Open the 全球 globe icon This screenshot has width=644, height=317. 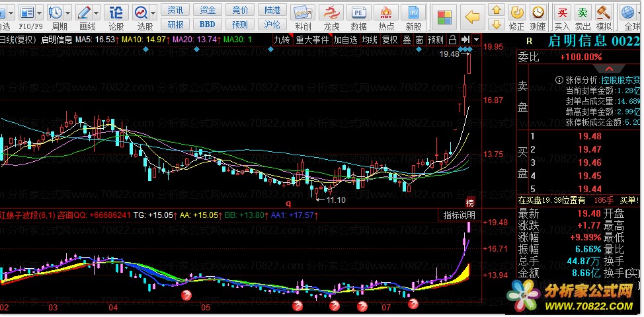628,13
